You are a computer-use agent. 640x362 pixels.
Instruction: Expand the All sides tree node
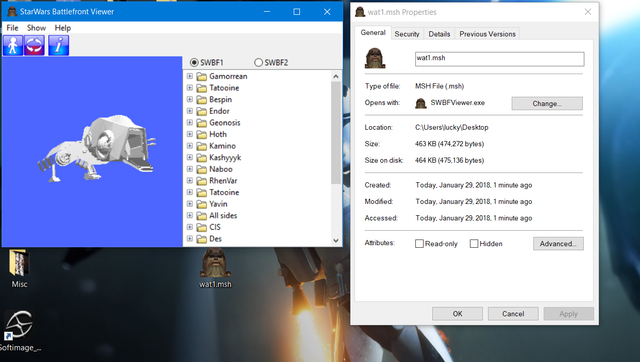pos(190,215)
